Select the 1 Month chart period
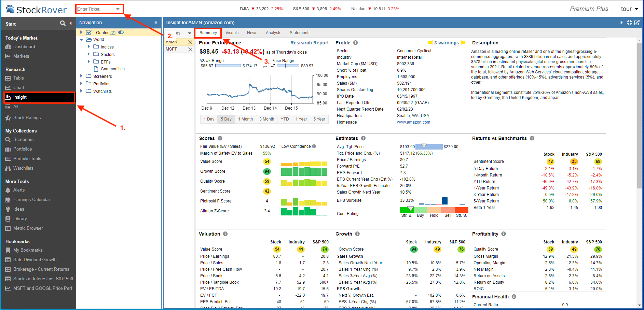 click(x=245, y=119)
